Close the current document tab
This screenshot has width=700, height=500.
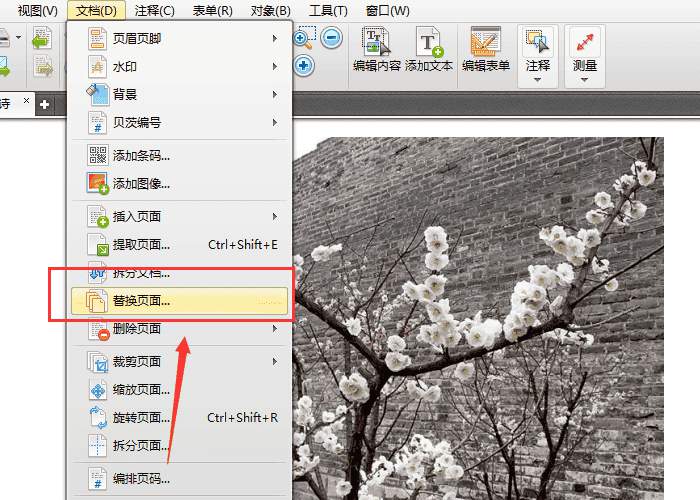[x=26, y=100]
